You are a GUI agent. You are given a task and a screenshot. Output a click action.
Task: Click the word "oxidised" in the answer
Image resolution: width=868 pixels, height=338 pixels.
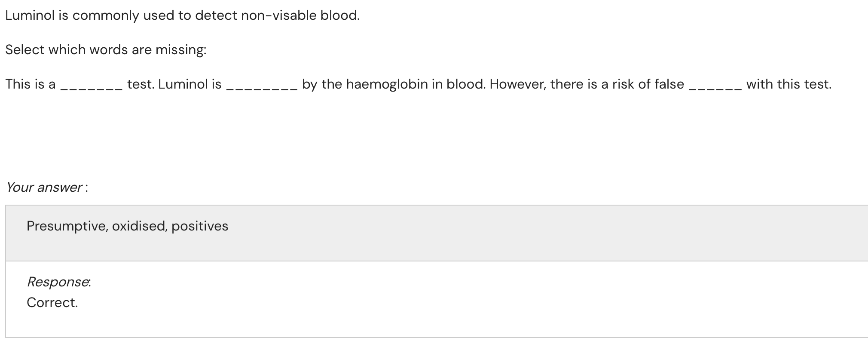coord(139,226)
